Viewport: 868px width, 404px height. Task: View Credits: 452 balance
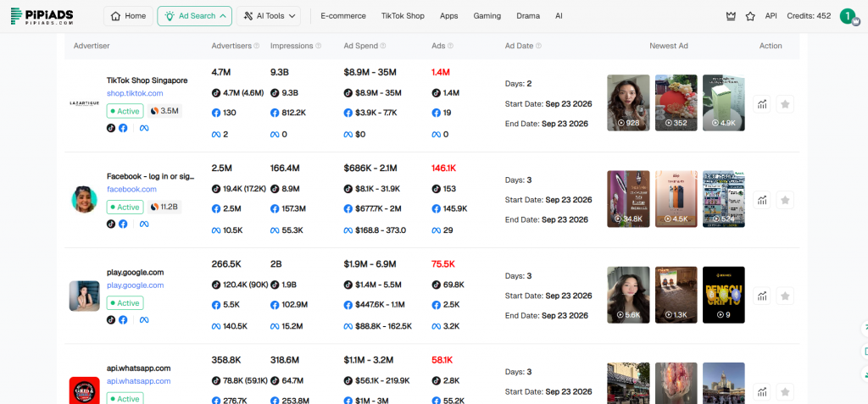tap(809, 16)
